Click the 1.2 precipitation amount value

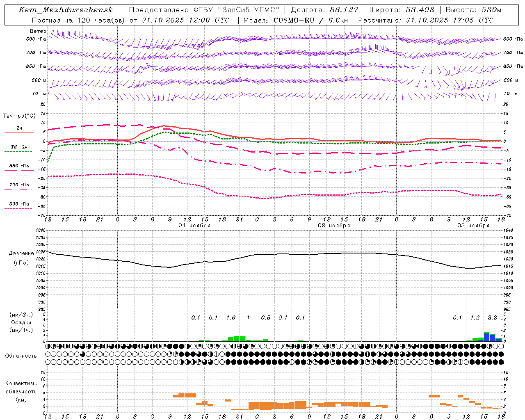tap(475, 317)
